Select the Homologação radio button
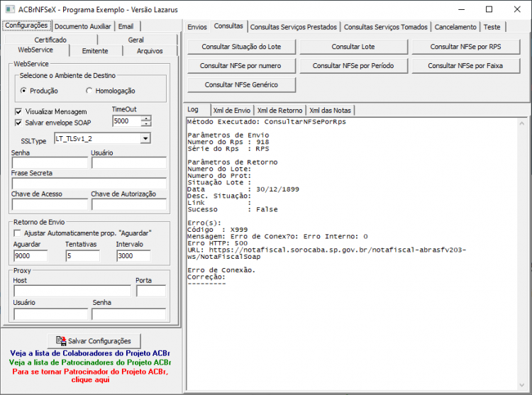This screenshot has width=532, height=395. point(89,91)
